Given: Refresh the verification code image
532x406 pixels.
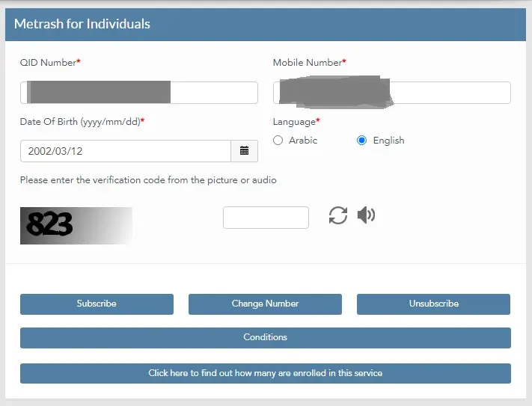Looking at the screenshot, I should click(338, 215).
